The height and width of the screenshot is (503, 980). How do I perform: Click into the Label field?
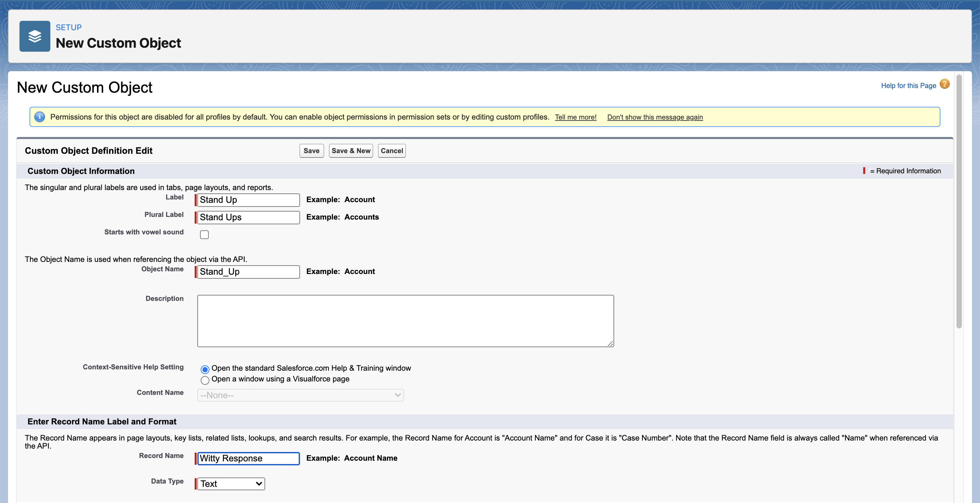248,200
